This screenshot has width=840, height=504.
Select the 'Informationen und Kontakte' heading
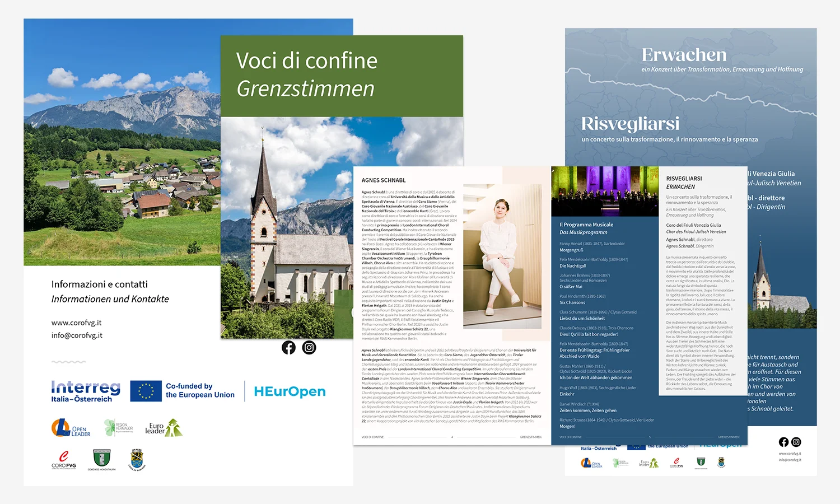tap(110, 299)
